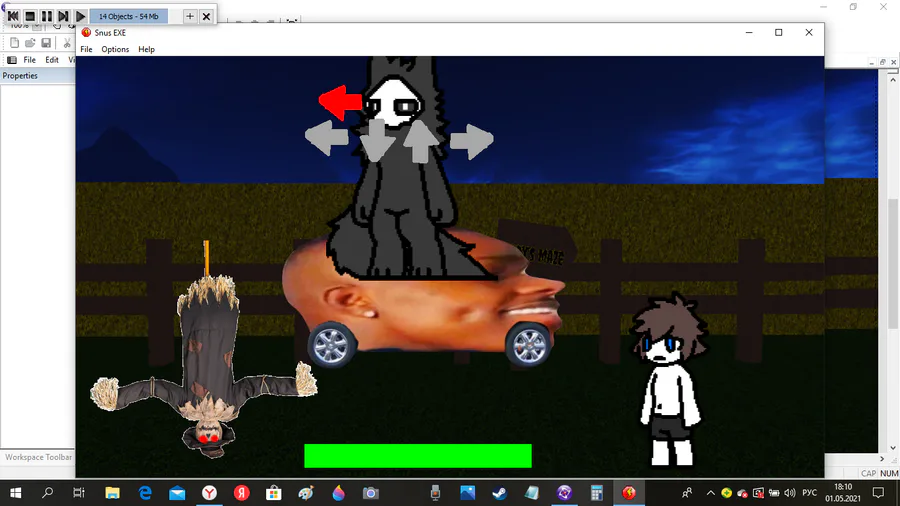Open Calculator from taskbar
The image size is (900, 506).
click(x=596, y=493)
